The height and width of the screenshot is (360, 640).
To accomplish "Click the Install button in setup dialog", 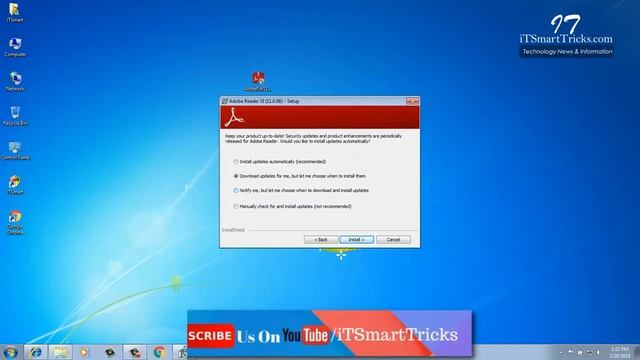I will pos(357,240).
